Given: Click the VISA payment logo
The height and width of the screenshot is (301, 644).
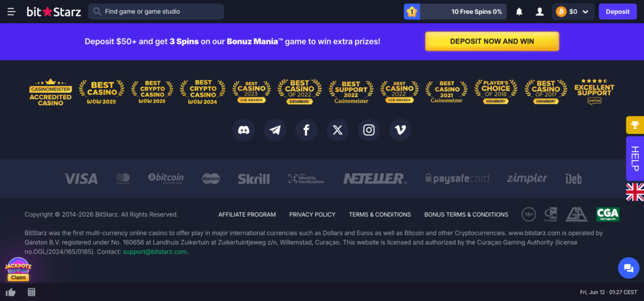Looking at the screenshot, I should [x=80, y=178].
